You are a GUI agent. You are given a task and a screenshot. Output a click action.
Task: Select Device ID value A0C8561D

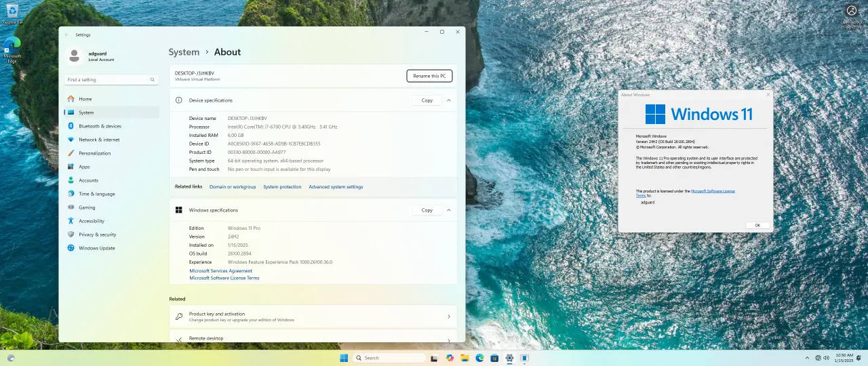pos(274,144)
